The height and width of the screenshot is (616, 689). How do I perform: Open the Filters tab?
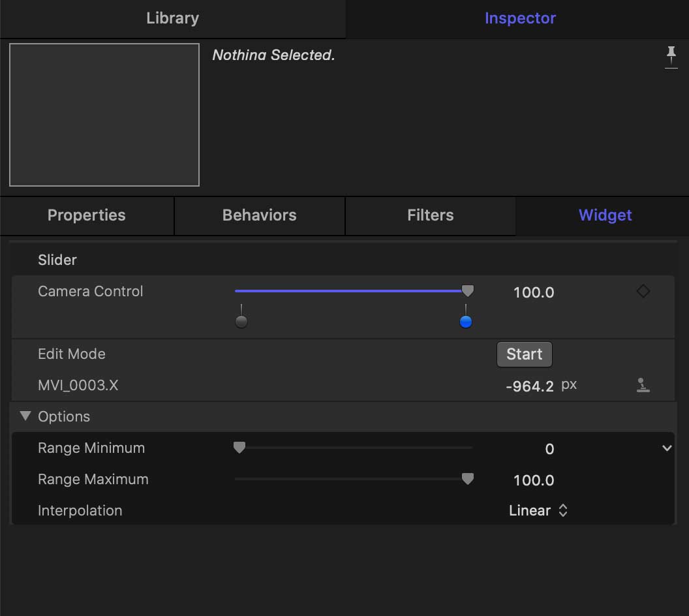[x=430, y=215]
